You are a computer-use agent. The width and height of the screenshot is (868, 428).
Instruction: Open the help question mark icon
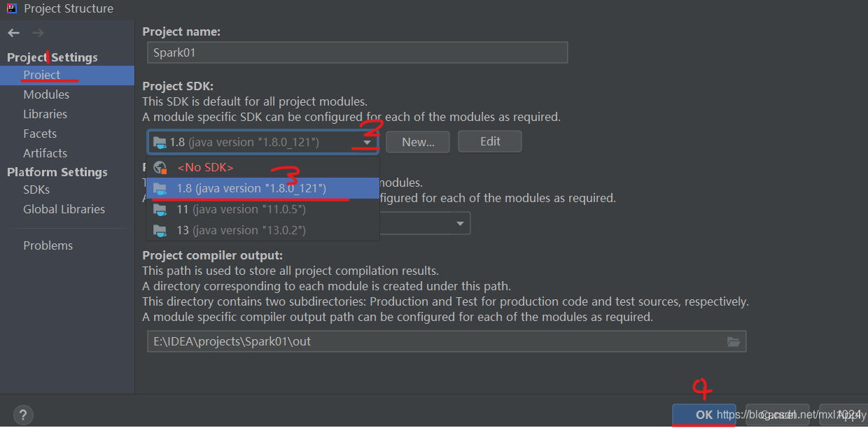(22, 415)
